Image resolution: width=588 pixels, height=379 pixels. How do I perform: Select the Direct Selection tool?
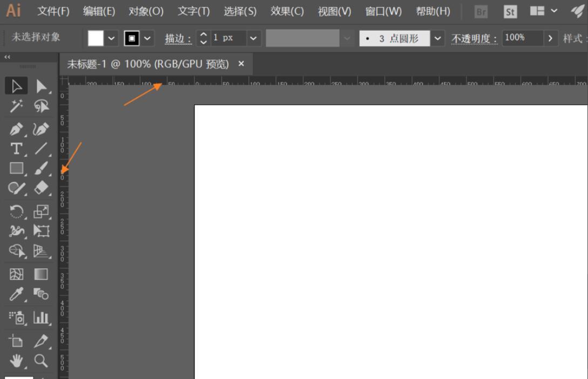pyautogui.click(x=41, y=86)
